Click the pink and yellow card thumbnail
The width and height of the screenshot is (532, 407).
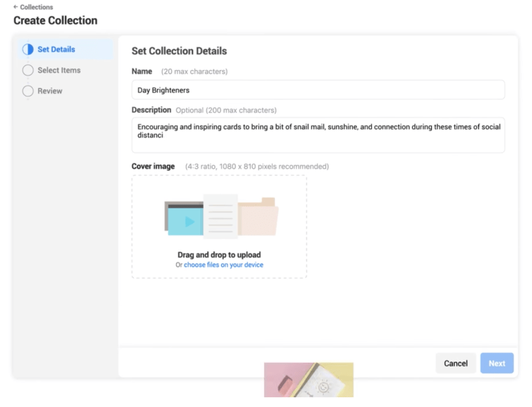tap(308, 380)
